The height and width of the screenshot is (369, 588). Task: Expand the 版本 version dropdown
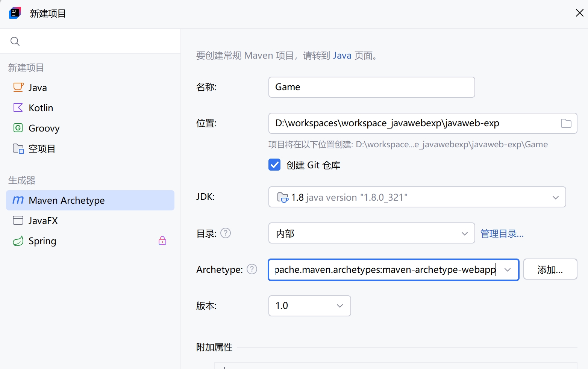[x=339, y=306]
